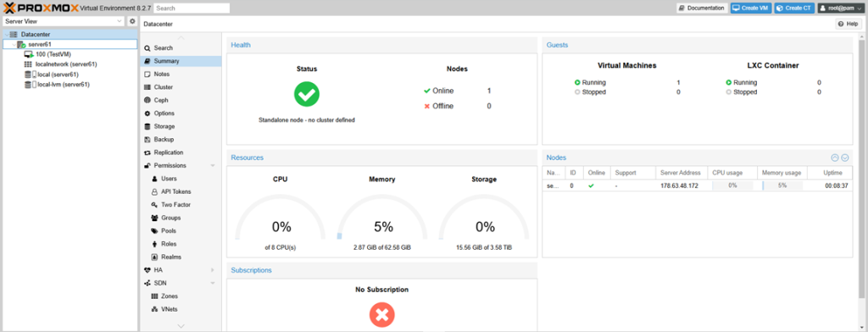Image resolution: width=868 pixels, height=332 pixels.
Task: Click the Nodes panel expand-down icon
Action: [x=845, y=158]
